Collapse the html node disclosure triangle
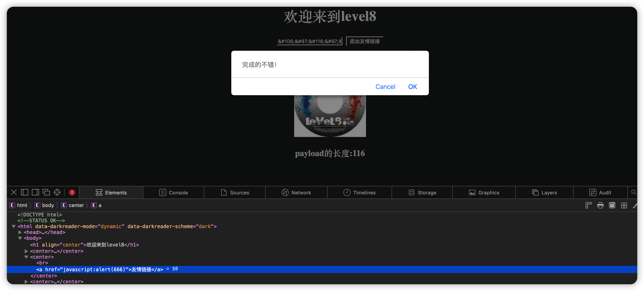The image size is (644, 291). (14, 227)
